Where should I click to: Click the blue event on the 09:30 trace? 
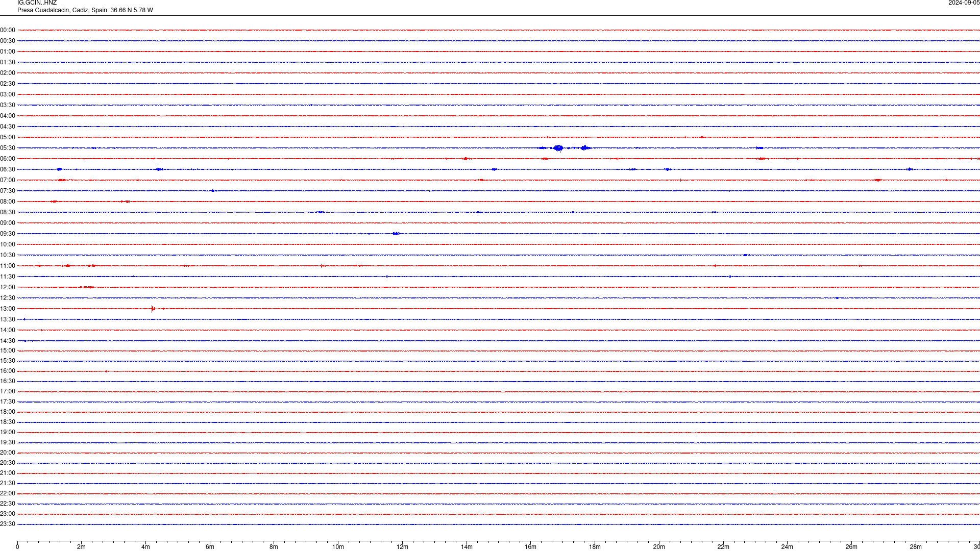(x=397, y=234)
